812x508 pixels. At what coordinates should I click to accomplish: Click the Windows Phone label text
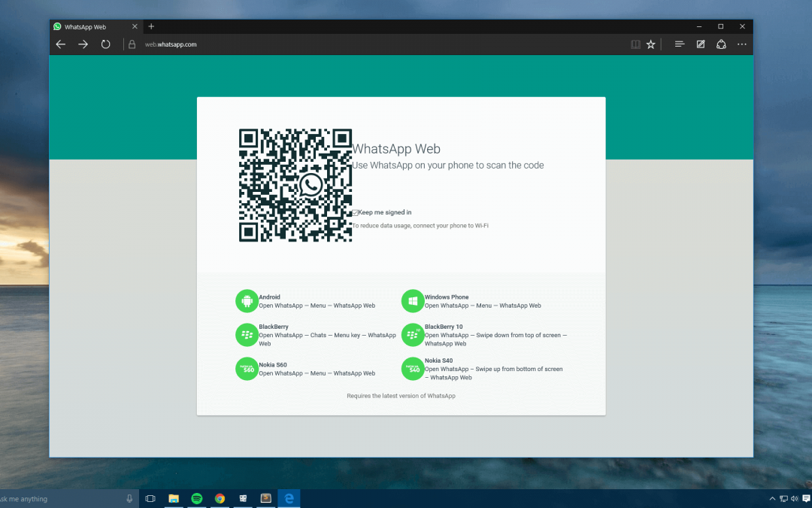pyautogui.click(x=447, y=297)
